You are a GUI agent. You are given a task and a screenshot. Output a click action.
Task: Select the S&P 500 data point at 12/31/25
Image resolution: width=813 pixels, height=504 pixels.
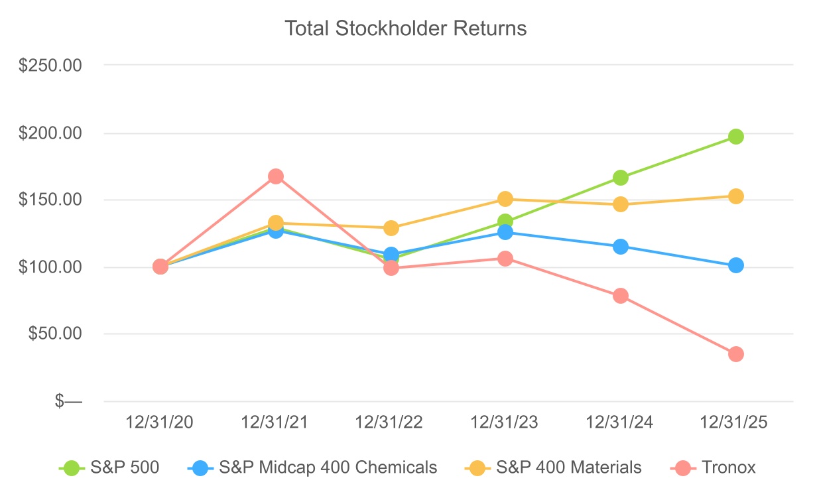coord(735,137)
